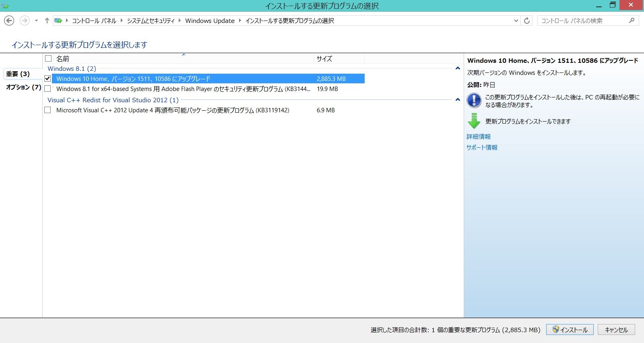The height and width of the screenshot is (343, 644).
Task: Expand the arrow after Windows Update breadcrumb
Action: point(240,21)
